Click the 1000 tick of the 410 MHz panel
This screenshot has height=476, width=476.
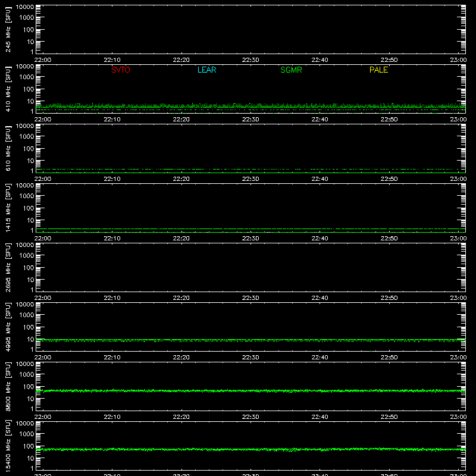click(x=27, y=77)
